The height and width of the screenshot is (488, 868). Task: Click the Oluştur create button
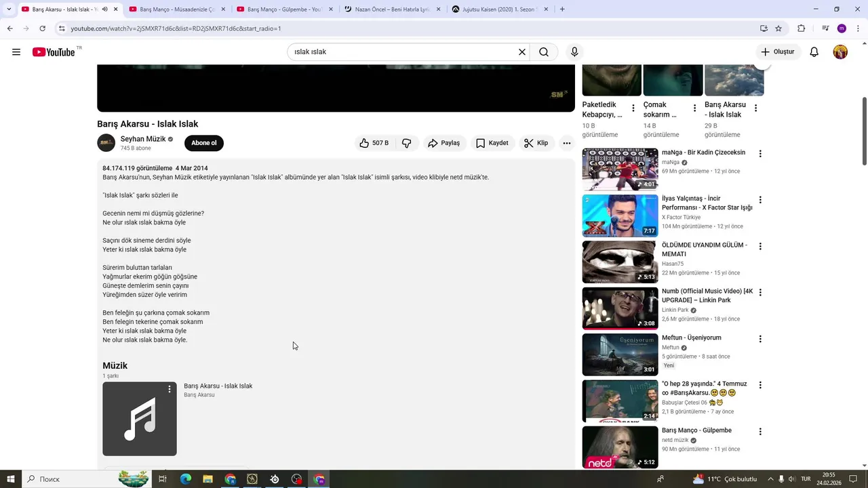pyautogui.click(x=778, y=52)
